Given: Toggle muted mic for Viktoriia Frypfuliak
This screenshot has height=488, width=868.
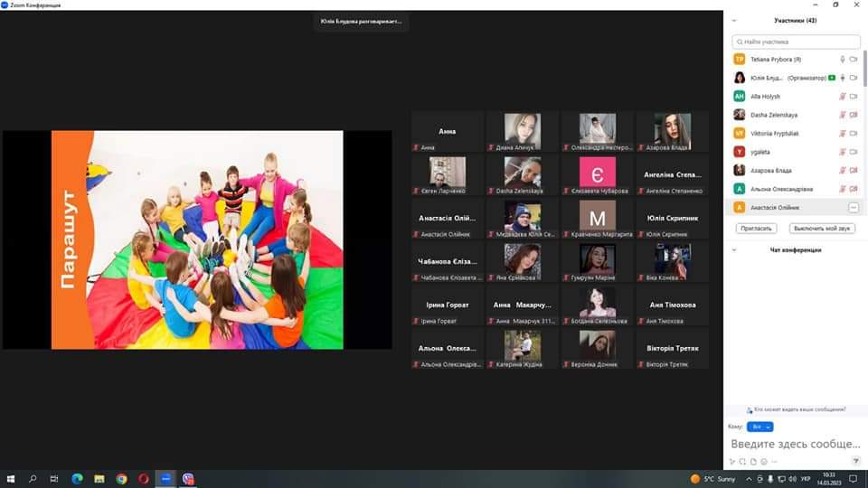Looking at the screenshot, I should tap(842, 133).
